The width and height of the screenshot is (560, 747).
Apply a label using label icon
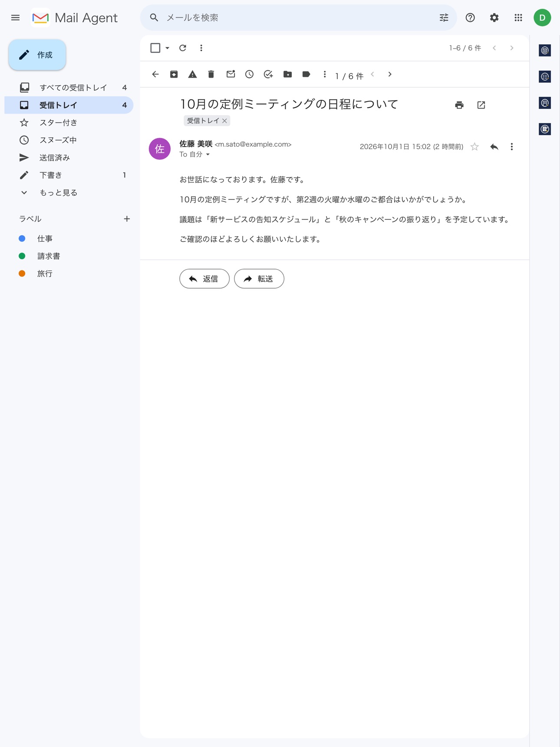click(x=306, y=75)
